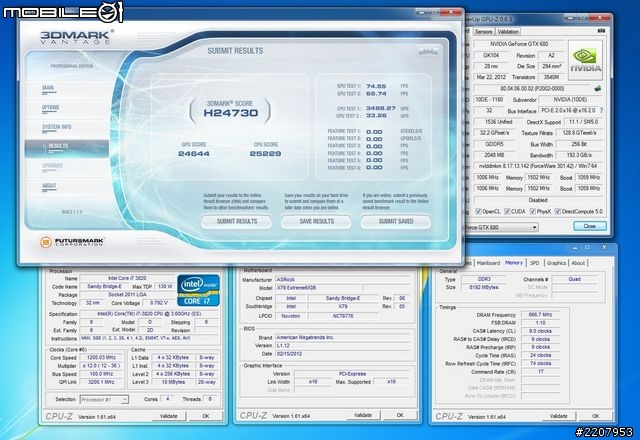The width and height of the screenshot is (640, 440).
Task: Switch to the Validation tab in GPU-Z
Action: click(508, 31)
